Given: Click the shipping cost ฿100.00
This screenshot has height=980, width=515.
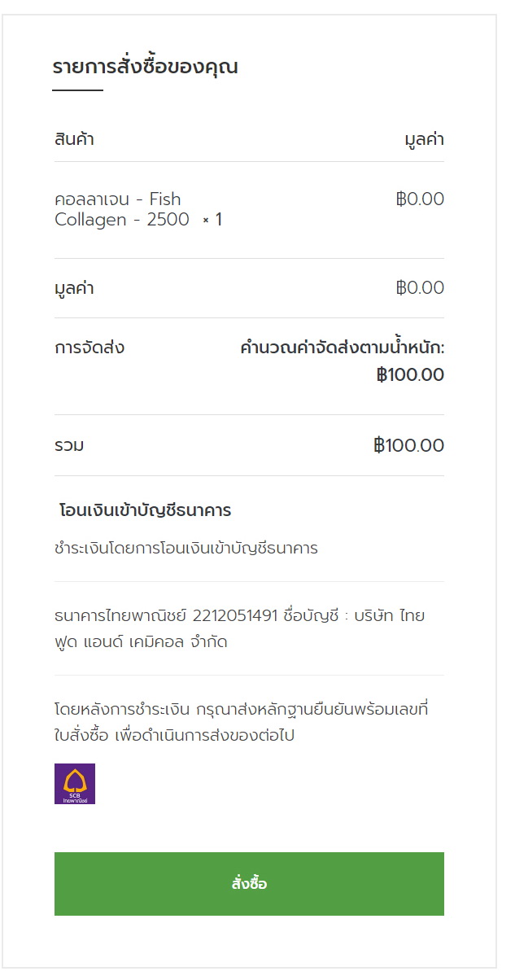Looking at the screenshot, I should click(x=410, y=375).
